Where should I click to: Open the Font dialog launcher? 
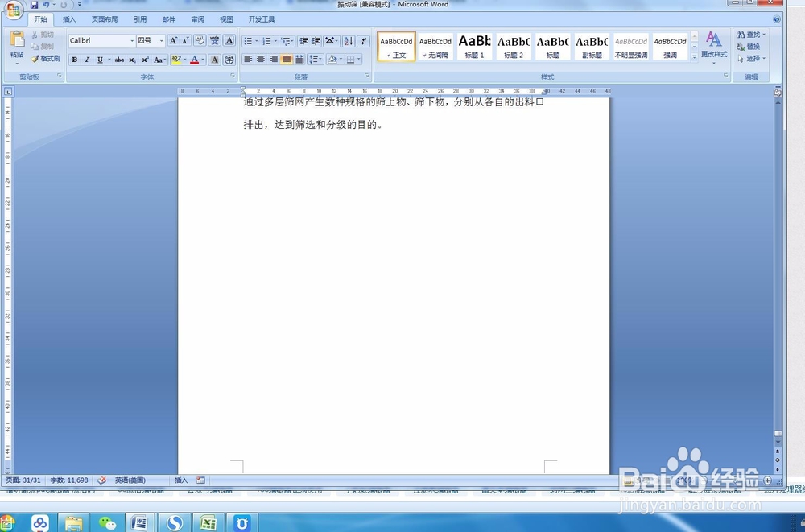point(233,76)
